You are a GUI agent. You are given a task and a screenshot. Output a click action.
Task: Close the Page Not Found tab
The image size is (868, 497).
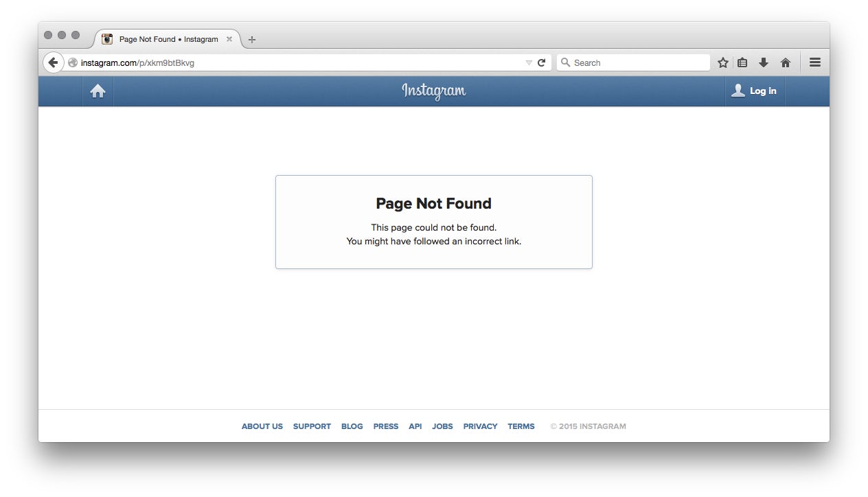point(229,39)
